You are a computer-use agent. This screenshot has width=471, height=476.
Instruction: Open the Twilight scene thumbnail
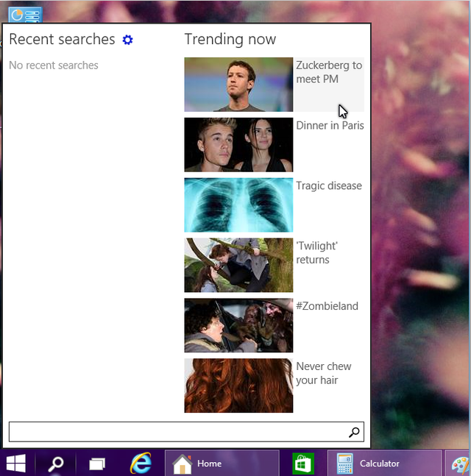tap(238, 265)
